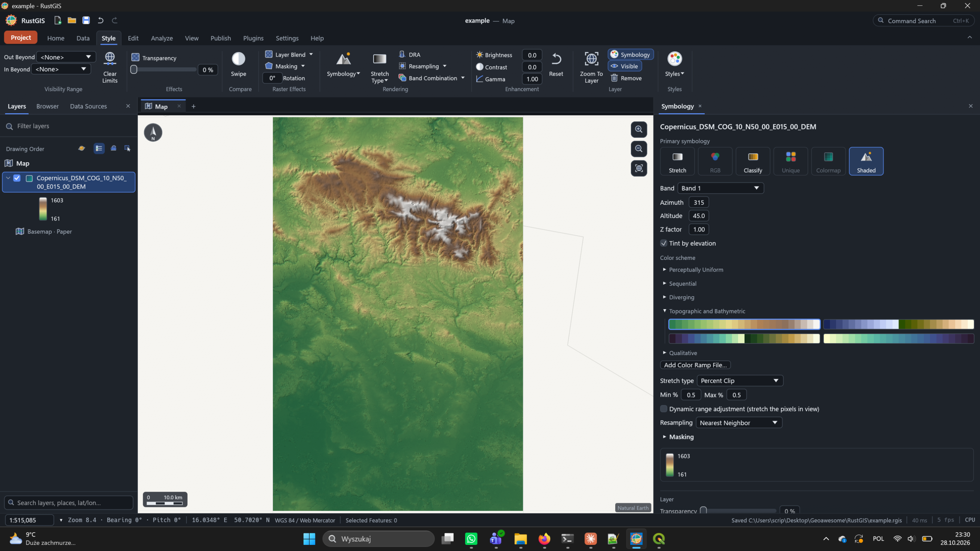
Task: Toggle Tint by elevation checkbox
Action: click(664, 243)
